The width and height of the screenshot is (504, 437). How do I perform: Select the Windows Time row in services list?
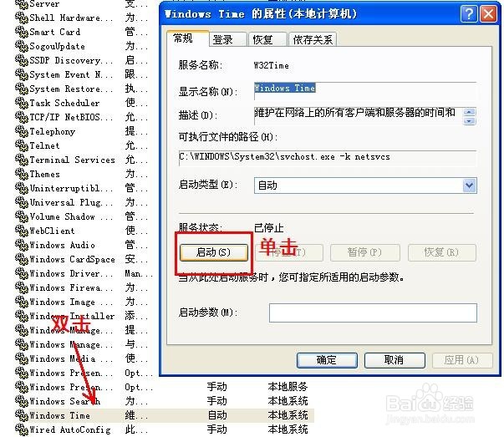click(x=164, y=415)
